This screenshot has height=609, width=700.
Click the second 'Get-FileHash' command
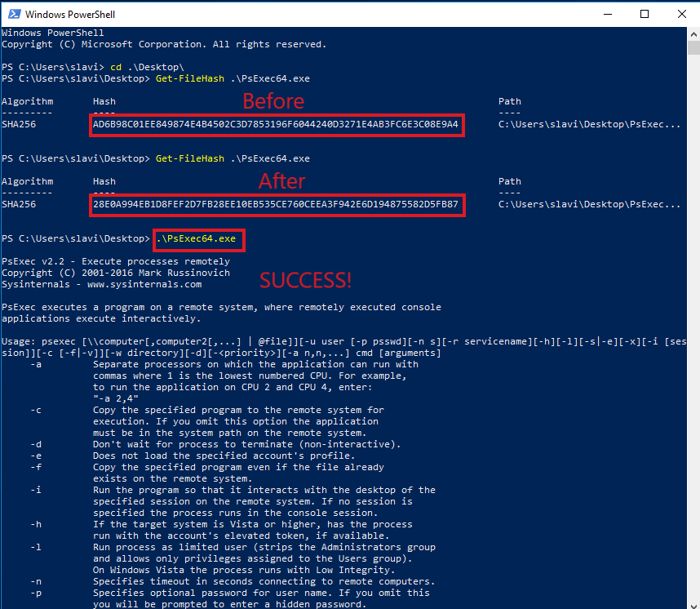pos(190,158)
